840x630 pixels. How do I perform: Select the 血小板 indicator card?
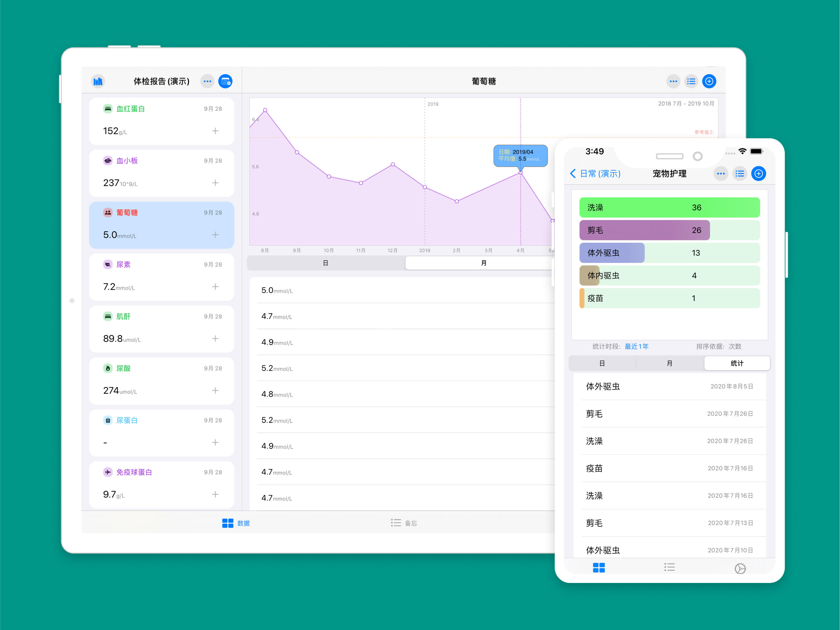pos(161,173)
